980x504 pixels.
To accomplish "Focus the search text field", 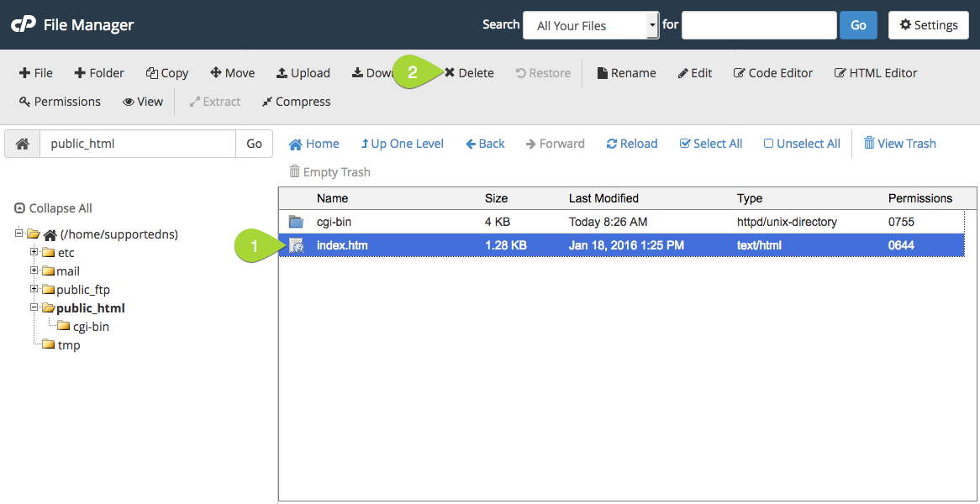I will (x=760, y=25).
